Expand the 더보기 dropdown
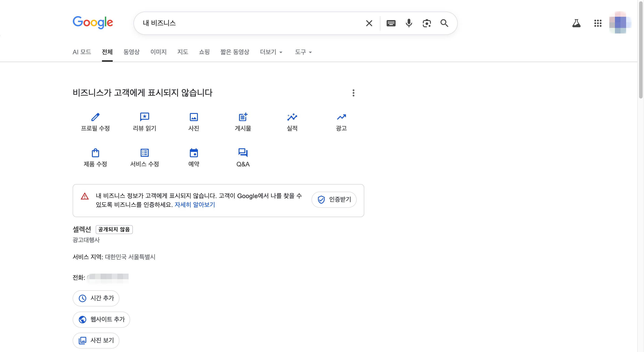The width and height of the screenshot is (644, 352). click(271, 52)
